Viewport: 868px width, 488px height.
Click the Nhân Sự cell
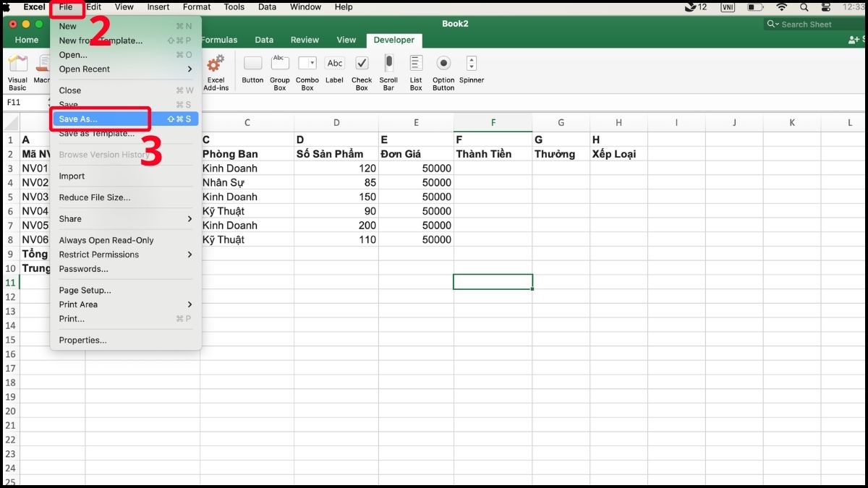point(247,183)
